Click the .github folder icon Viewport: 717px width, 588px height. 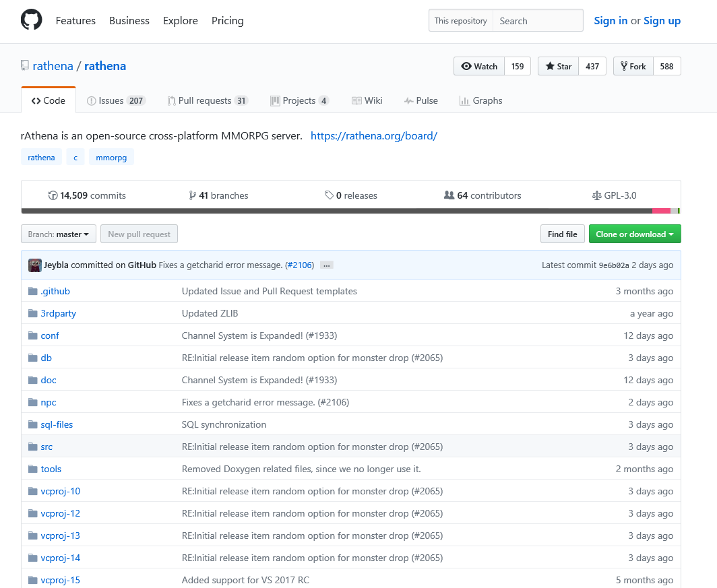coord(32,291)
